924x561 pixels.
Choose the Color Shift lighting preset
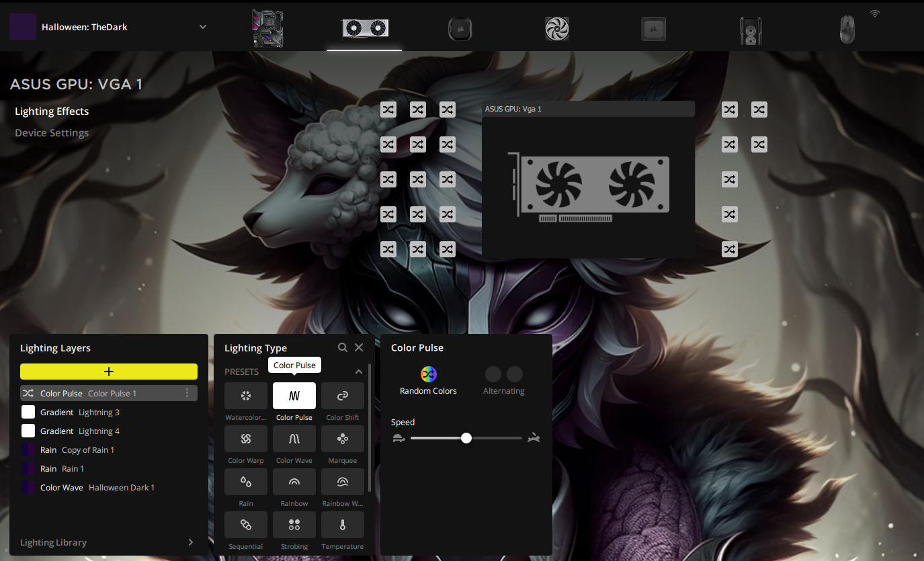tap(343, 396)
